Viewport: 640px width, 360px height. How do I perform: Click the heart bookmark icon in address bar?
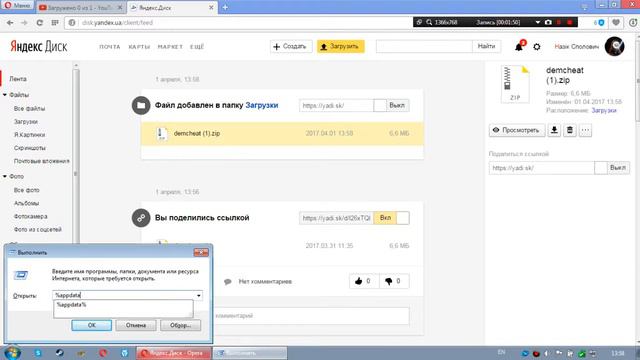[x=616, y=23]
